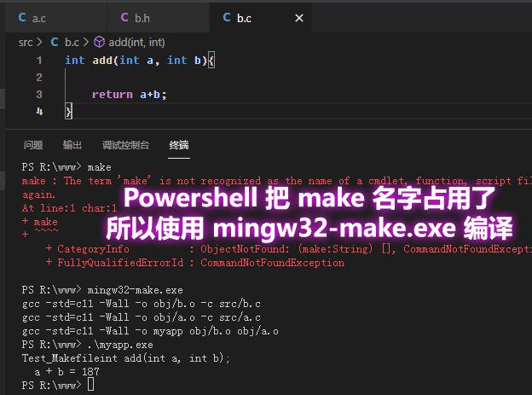Click the C file icon on a.c tab
This screenshot has width=532, height=395.
(22, 17)
